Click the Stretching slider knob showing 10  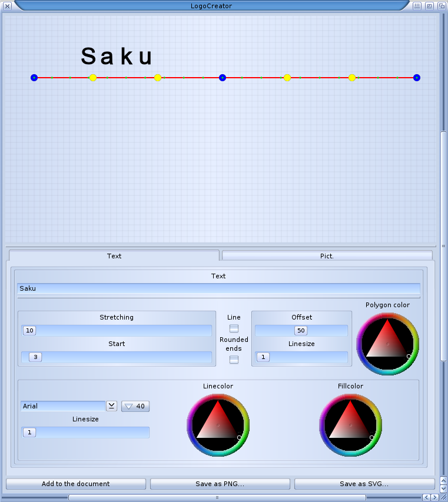click(29, 330)
